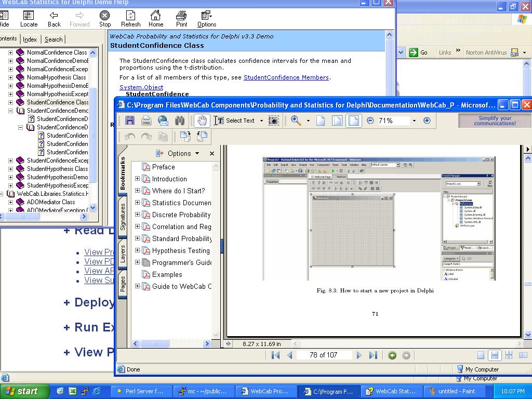Refresh the help page
The height and width of the screenshot is (399, 532).
[130, 19]
